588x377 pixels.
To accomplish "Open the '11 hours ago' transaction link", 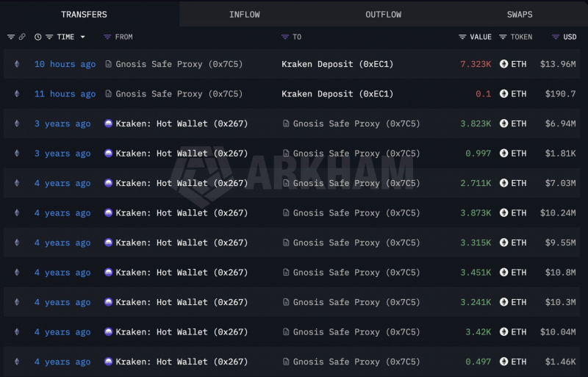I will pyautogui.click(x=65, y=94).
